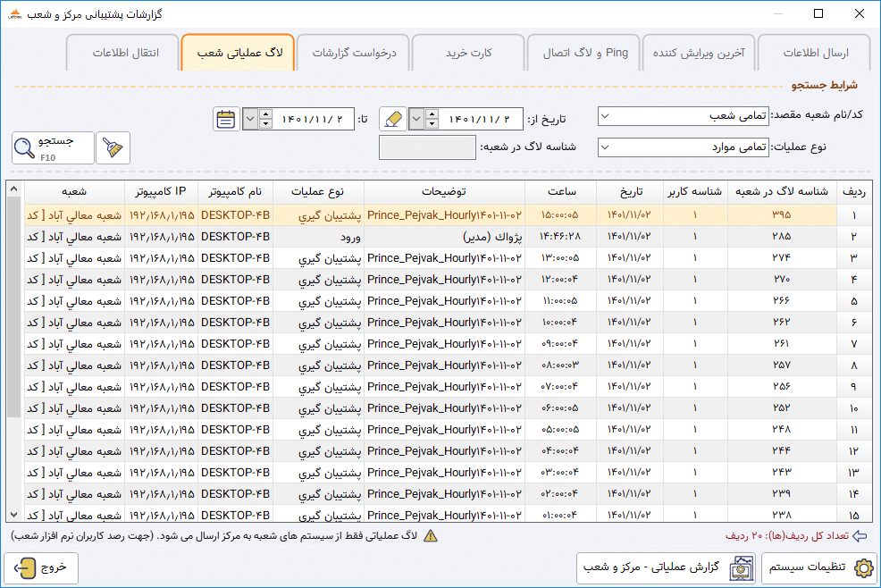Click the app logo in the title bar
The width and height of the screenshot is (881, 588).
[x=15, y=14]
